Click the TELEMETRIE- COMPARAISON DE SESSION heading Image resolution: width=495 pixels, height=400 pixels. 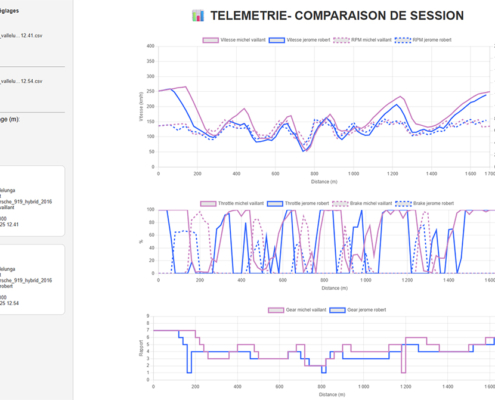tap(337, 16)
